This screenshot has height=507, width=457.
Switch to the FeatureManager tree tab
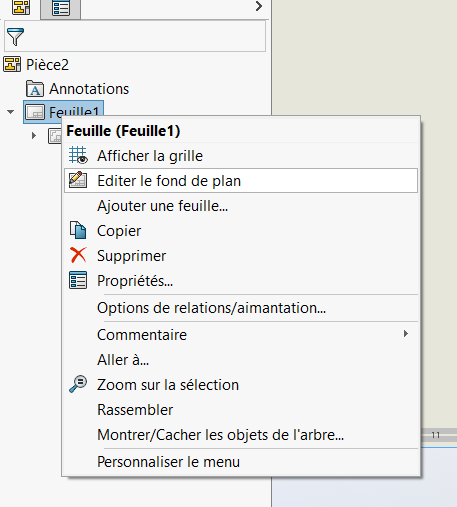21,7
